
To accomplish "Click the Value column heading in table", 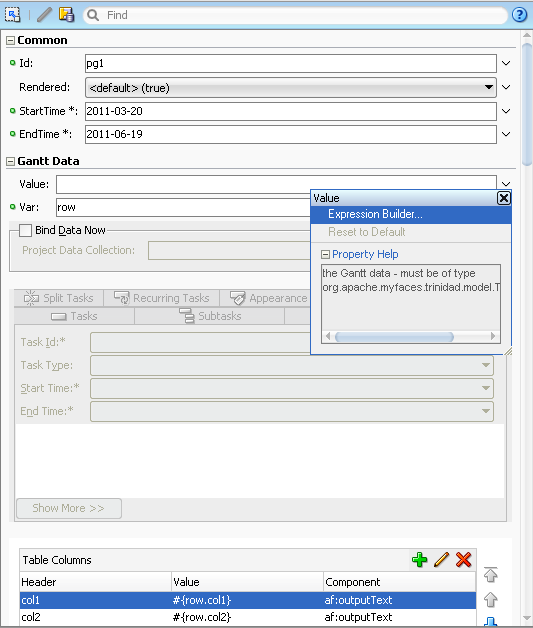I will coord(247,582).
